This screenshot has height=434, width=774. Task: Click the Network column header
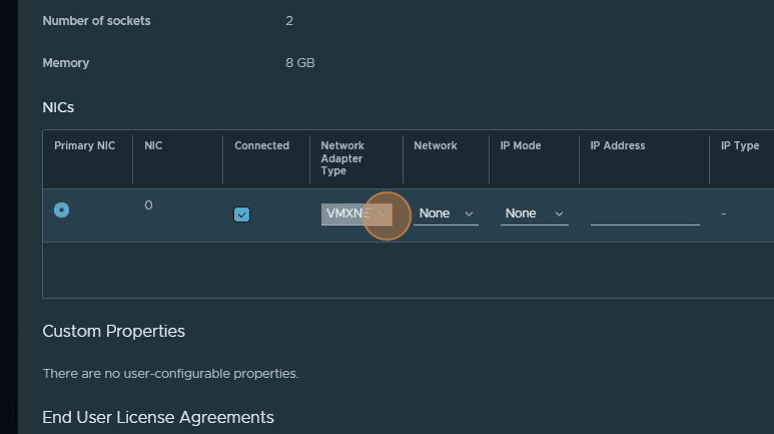tap(435, 146)
